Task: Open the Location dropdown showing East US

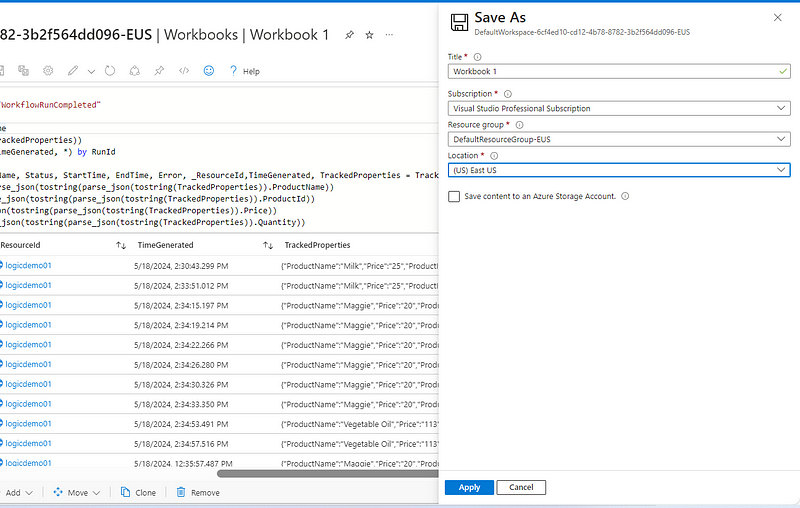Action: [619, 170]
